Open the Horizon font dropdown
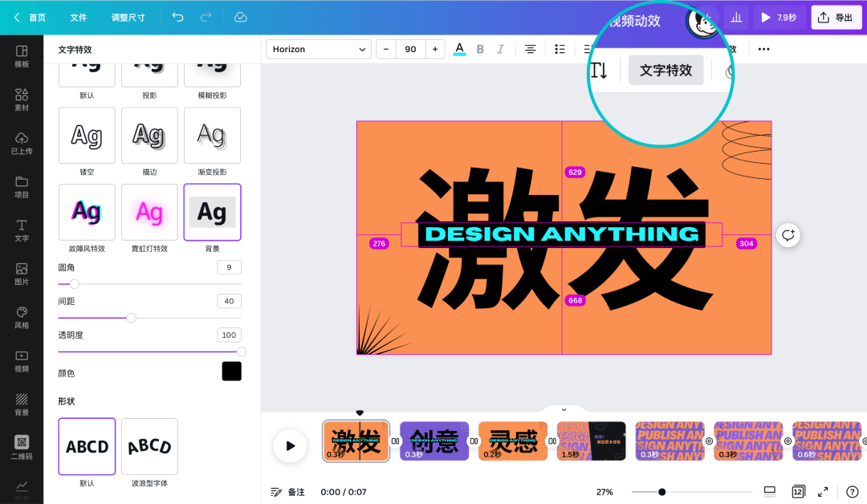 [319, 49]
